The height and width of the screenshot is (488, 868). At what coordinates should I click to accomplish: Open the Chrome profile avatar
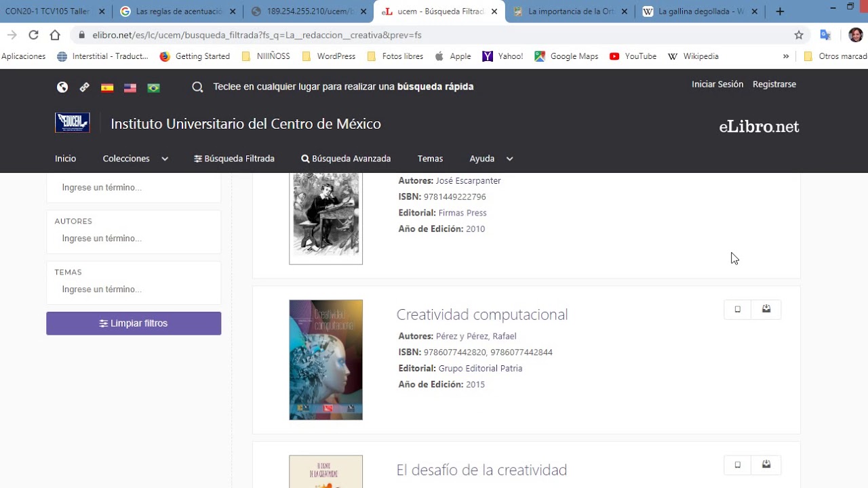(856, 35)
